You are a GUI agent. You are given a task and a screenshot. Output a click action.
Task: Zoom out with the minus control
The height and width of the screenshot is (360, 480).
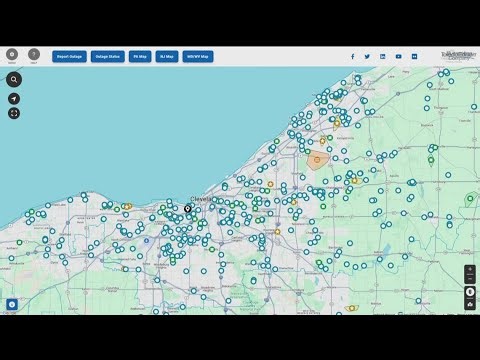point(470,279)
